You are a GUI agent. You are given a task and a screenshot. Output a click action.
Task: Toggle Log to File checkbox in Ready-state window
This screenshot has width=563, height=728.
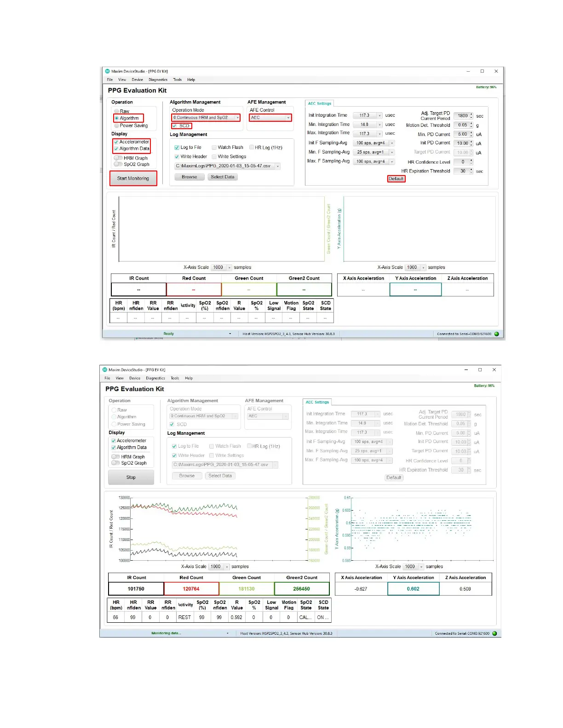[177, 148]
